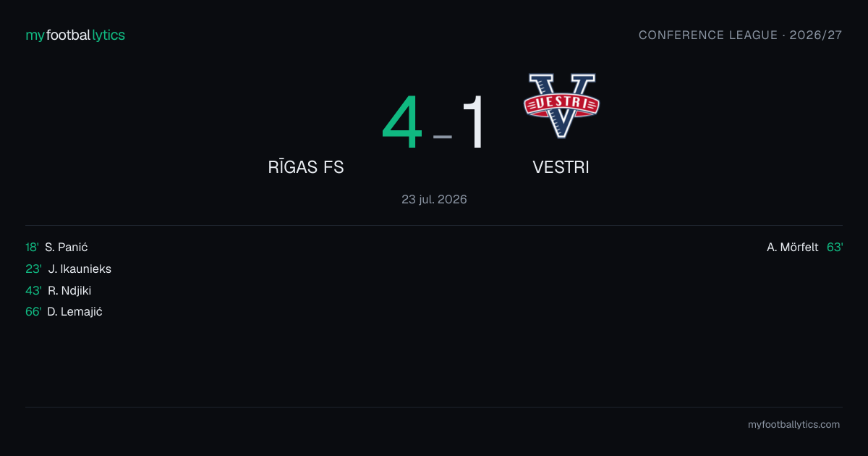
Task: Open the myfootballytics logo
Action: [75, 35]
